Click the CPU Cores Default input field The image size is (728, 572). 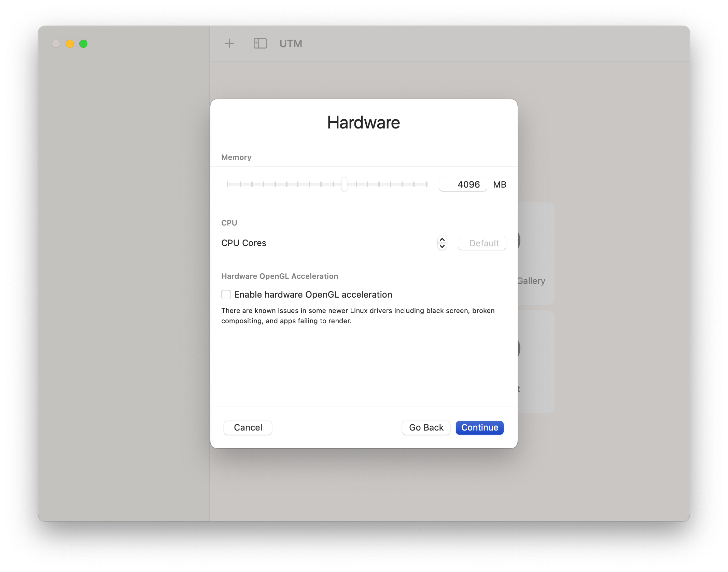tap(482, 243)
